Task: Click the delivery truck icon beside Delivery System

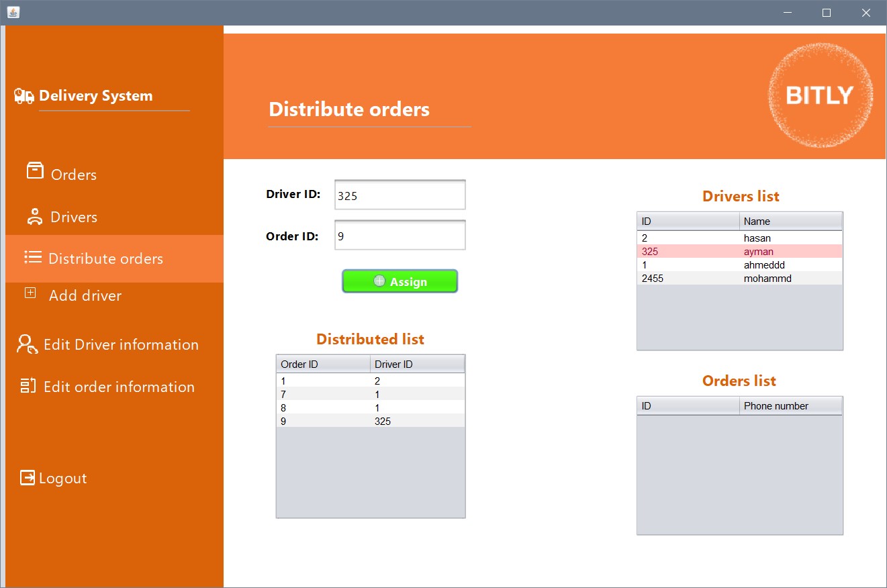Action: pyautogui.click(x=24, y=96)
